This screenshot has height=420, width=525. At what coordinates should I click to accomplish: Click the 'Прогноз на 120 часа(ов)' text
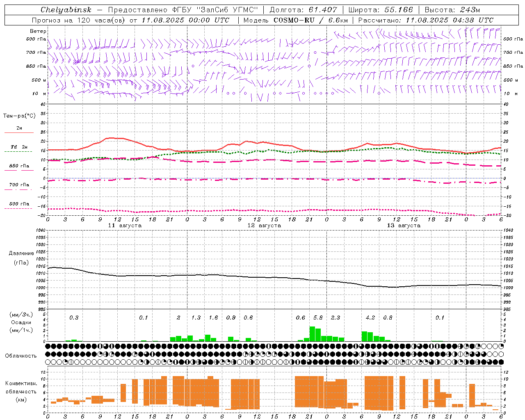pos(79,20)
